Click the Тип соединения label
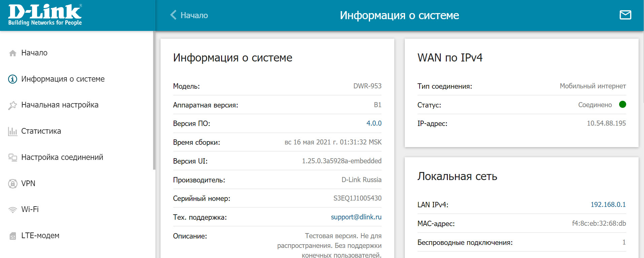Viewport: 644px width, 258px height. [444, 86]
